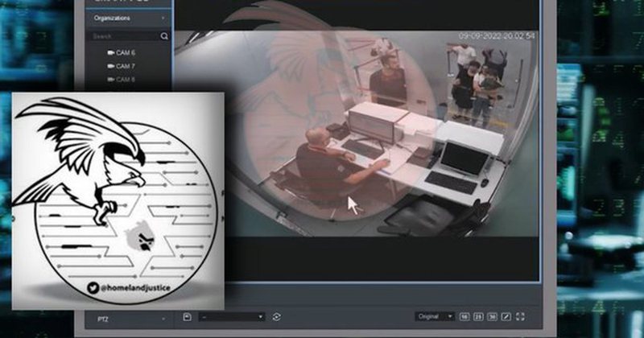Expand the PTZ panel
The image size is (644, 338).
(129, 318)
